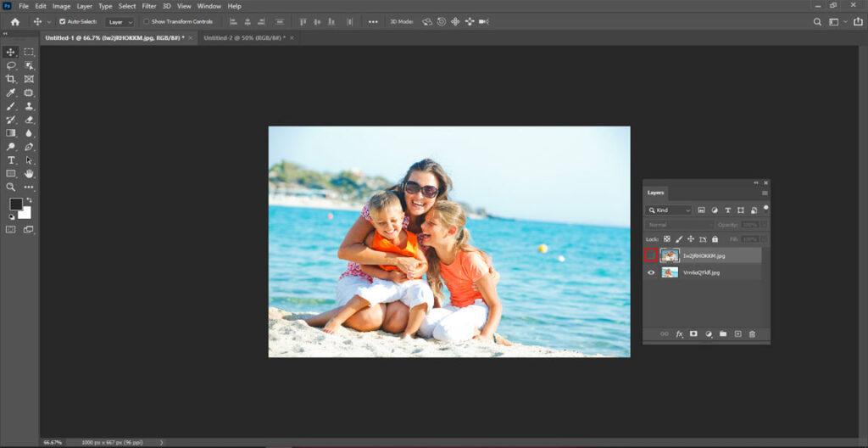This screenshot has height=448, width=868.
Task: Open the File menu
Action: tap(24, 6)
